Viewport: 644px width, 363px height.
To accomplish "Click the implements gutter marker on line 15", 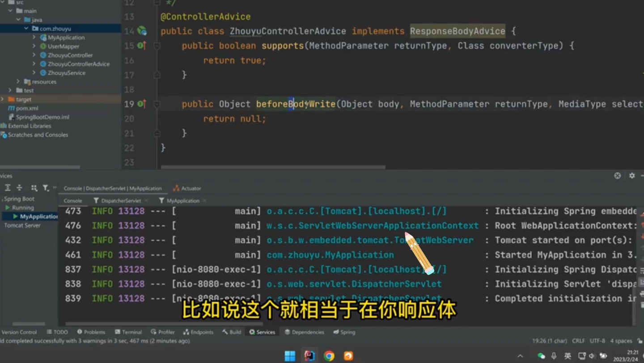I will click(142, 46).
